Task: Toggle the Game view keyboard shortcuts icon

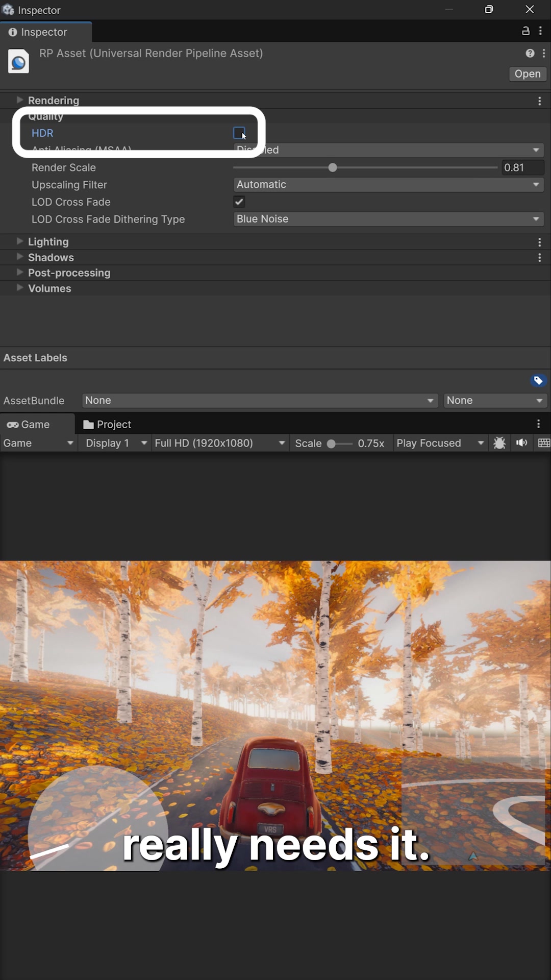Action: [544, 443]
